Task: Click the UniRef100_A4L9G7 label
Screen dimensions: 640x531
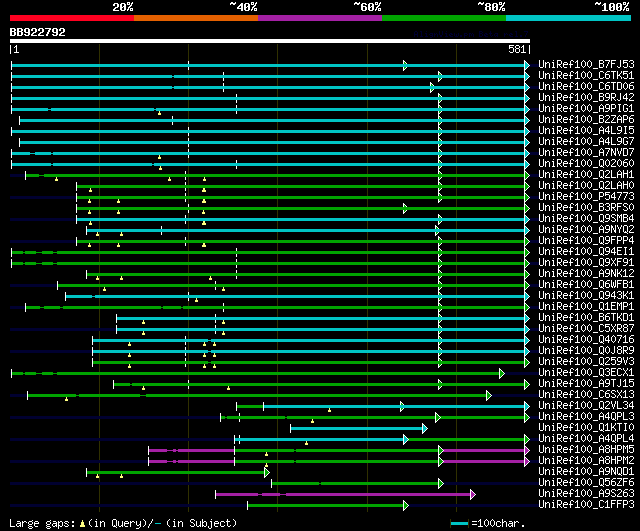Action: click(586, 142)
